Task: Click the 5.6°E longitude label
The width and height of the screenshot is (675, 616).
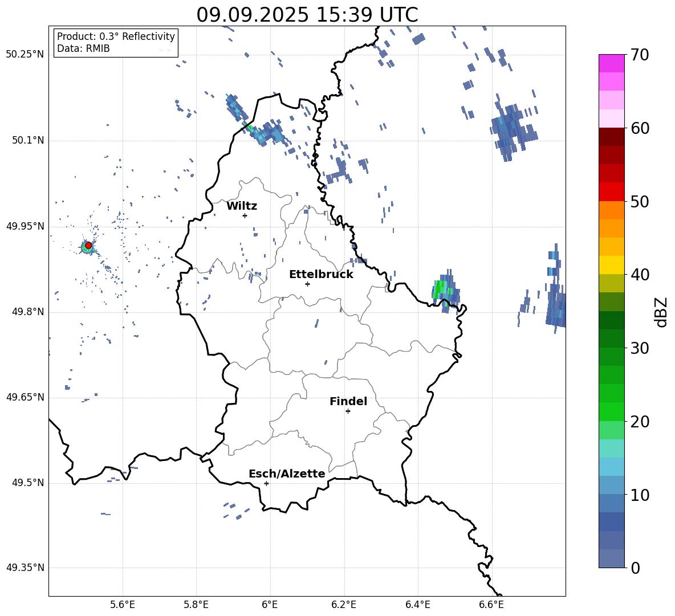Action: [123, 605]
